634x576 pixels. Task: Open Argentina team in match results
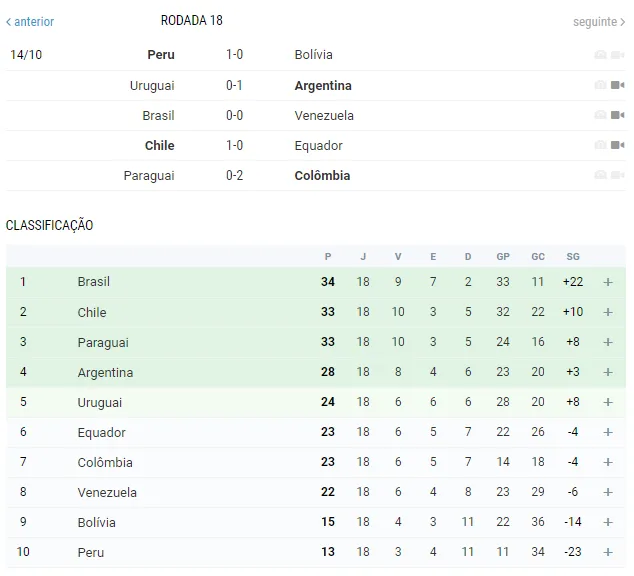(323, 86)
